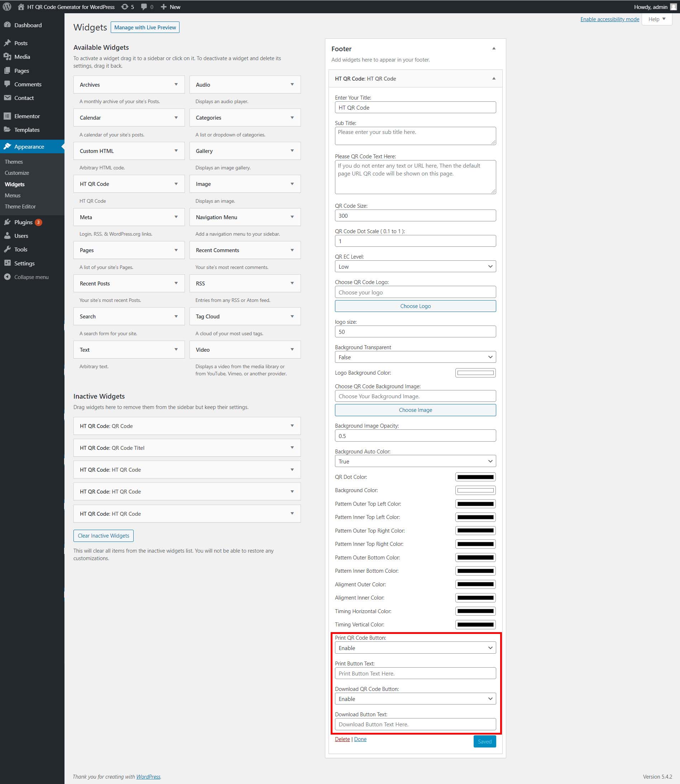Pick the Logo Background Color swatch
The image size is (680, 784).
coord(475,373)
